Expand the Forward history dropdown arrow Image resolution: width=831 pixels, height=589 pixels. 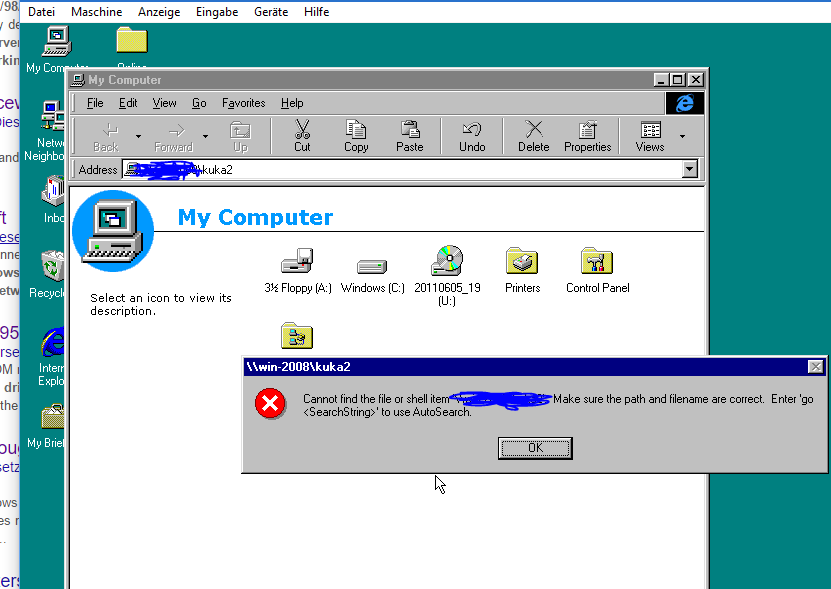point(205,136)
